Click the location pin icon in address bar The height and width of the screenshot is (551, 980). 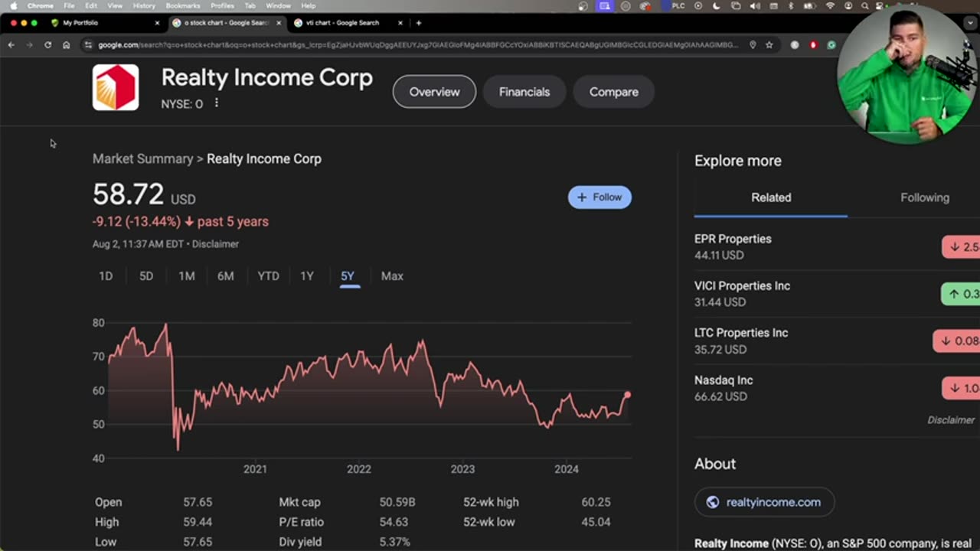(753, 45)
